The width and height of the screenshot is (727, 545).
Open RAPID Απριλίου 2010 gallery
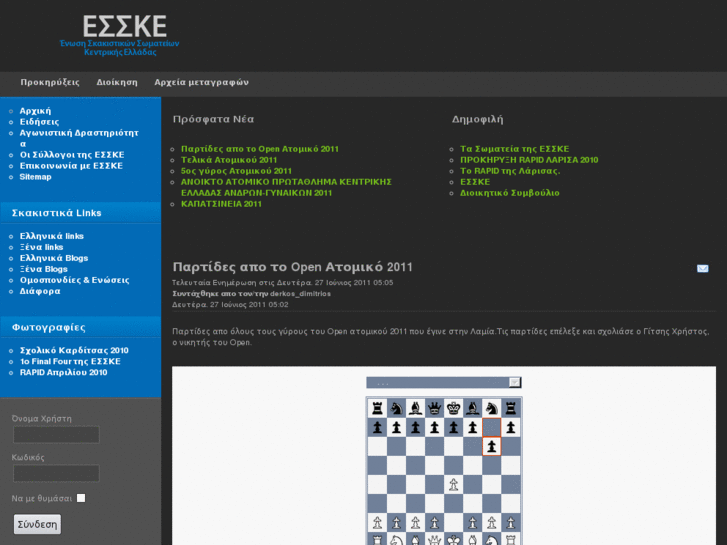coord(64,373)
